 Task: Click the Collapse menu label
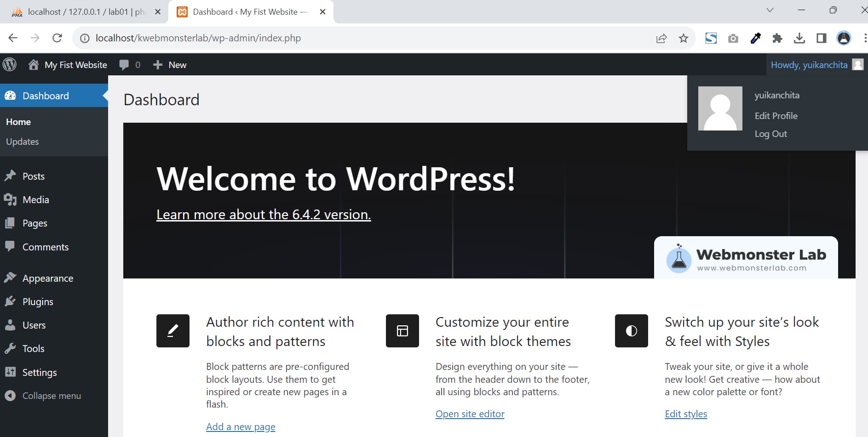pos(52,396)
